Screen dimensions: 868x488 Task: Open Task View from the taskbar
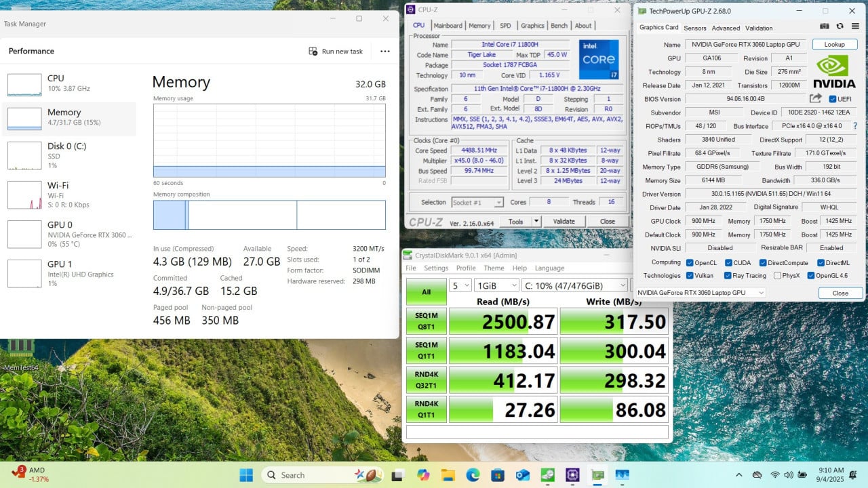point(398,475)
